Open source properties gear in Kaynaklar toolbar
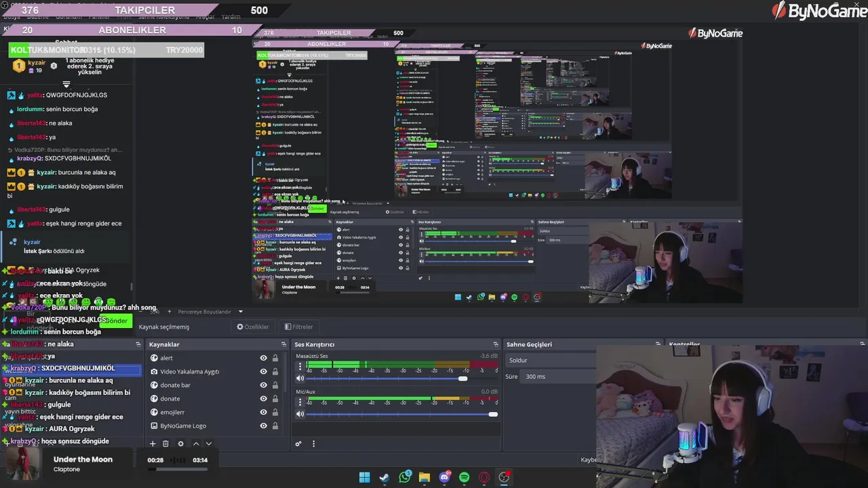Viewport: 868px width, 488px height. 180,444
